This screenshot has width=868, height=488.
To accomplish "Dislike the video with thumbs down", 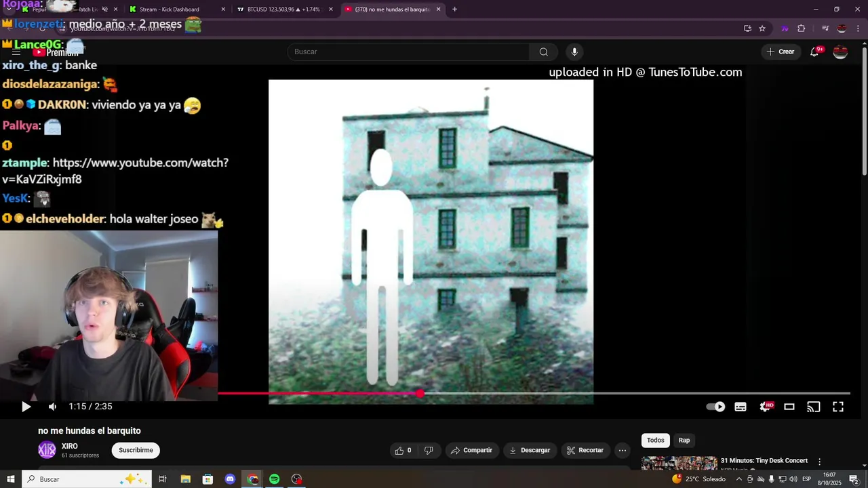I will (x=429, y=450).
